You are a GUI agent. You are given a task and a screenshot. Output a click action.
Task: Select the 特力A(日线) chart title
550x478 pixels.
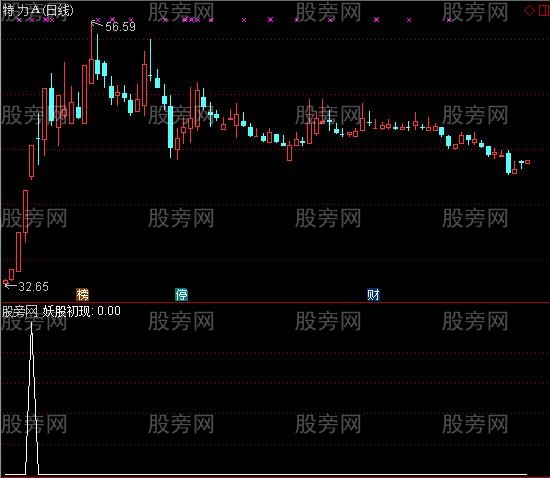pos(38,11)
